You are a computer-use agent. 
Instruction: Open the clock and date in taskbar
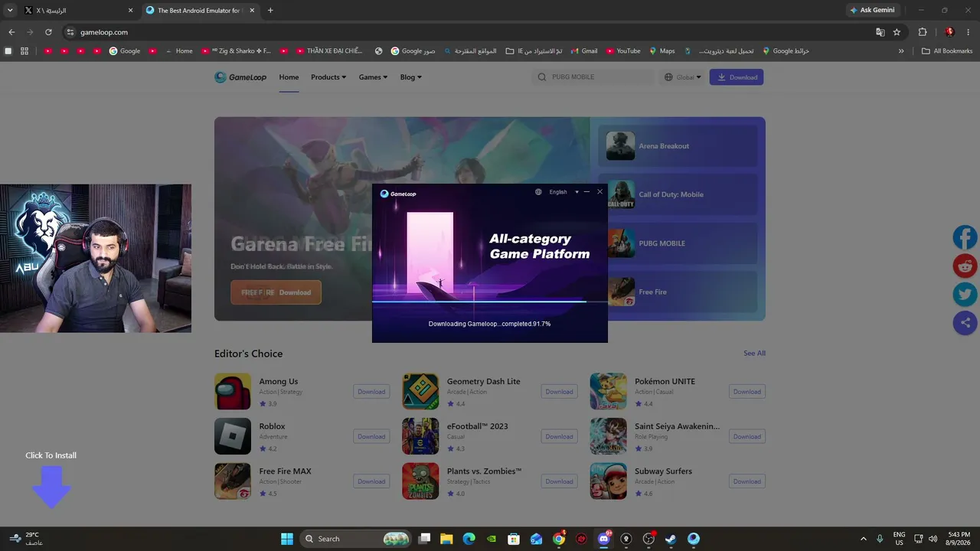[x=959, y=539]
